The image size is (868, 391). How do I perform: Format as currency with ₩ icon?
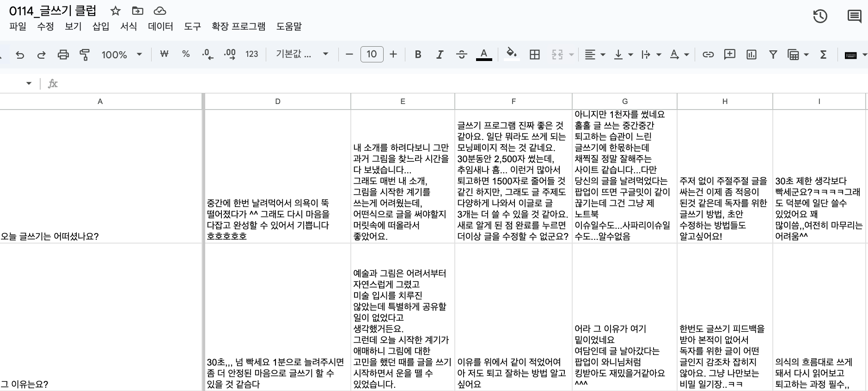point(164,54)
